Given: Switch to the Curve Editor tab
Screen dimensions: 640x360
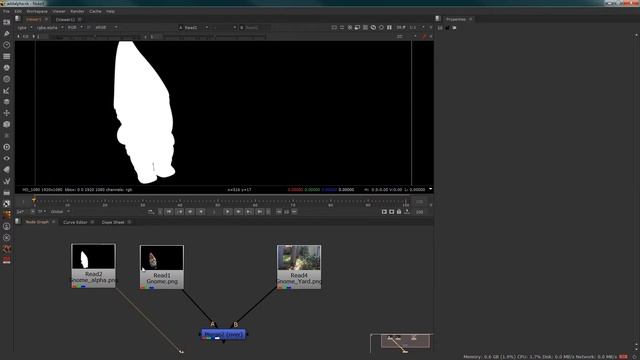Looking at the screenshot, I should click(x=75, y=222).
